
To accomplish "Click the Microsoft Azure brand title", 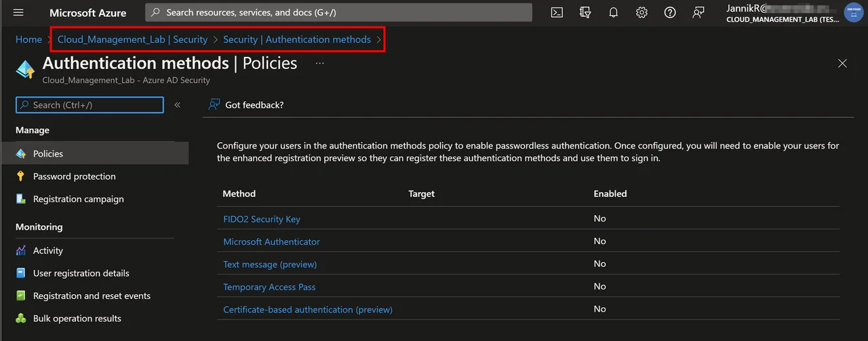I will coord(88,12).
